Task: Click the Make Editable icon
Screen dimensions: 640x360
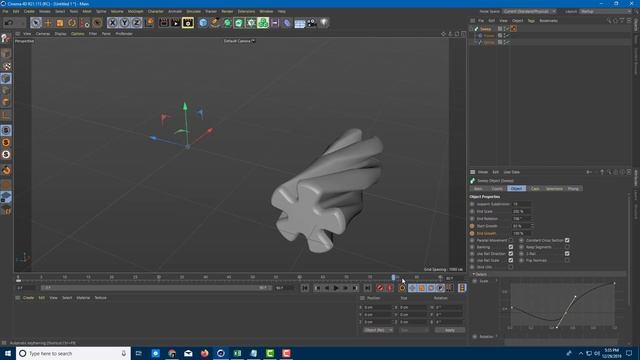Action: click(6, 39)
